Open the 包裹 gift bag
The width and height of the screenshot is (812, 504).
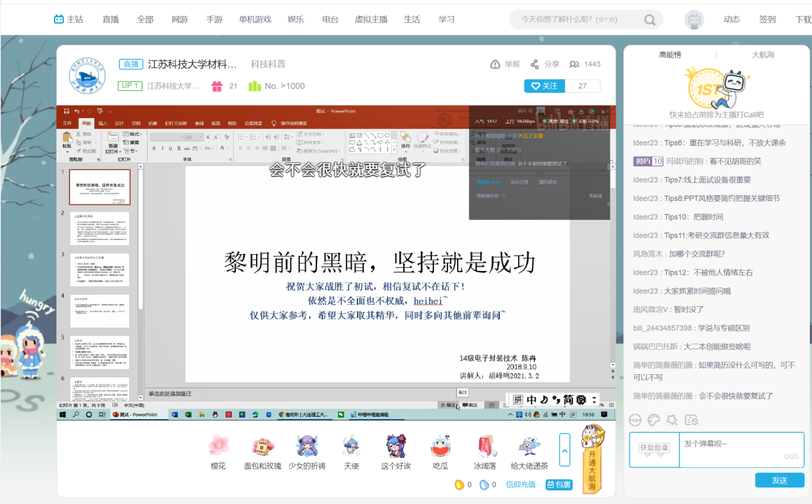(558, 485)
